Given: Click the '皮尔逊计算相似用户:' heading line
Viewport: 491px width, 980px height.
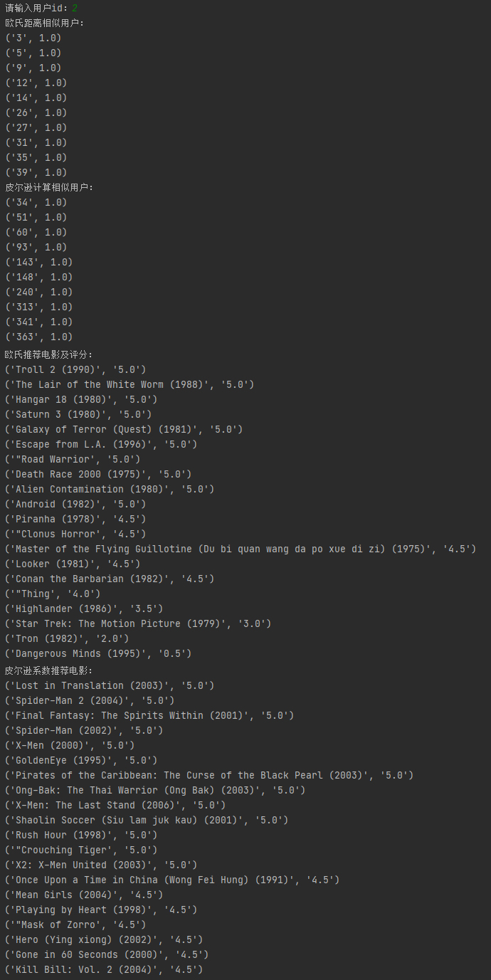Looking at the screenshot, I should [49, 187].
